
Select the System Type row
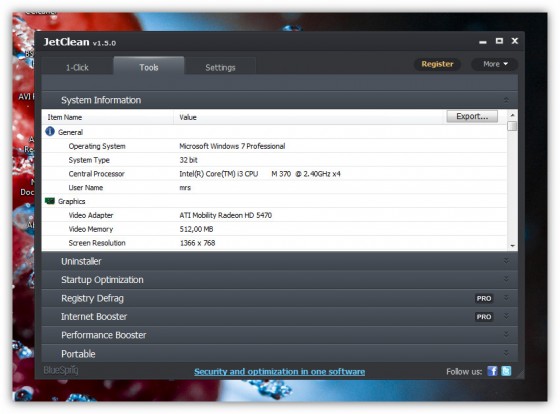click(274, 160)
